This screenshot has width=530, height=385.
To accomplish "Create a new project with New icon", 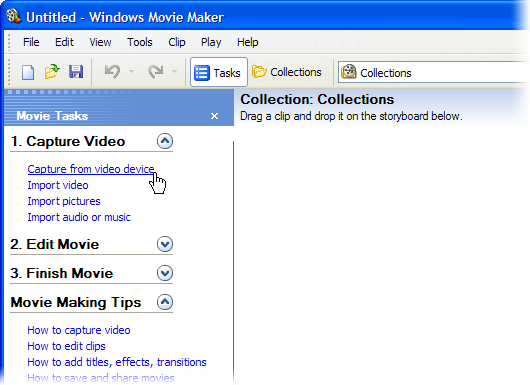I will pos(28,72).
